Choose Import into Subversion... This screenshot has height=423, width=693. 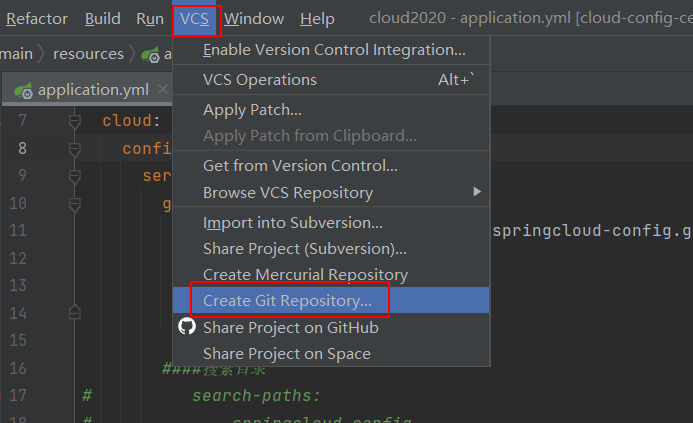pyautogui.click(x=331, y=222)
